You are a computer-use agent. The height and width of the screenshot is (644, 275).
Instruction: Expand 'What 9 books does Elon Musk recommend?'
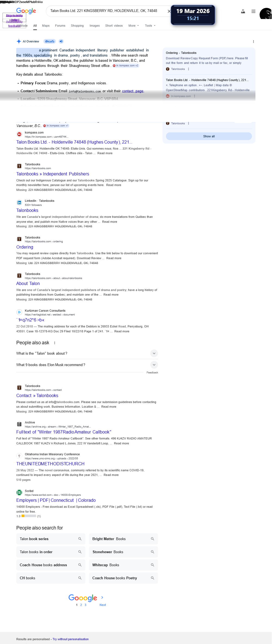coord(87,365)
